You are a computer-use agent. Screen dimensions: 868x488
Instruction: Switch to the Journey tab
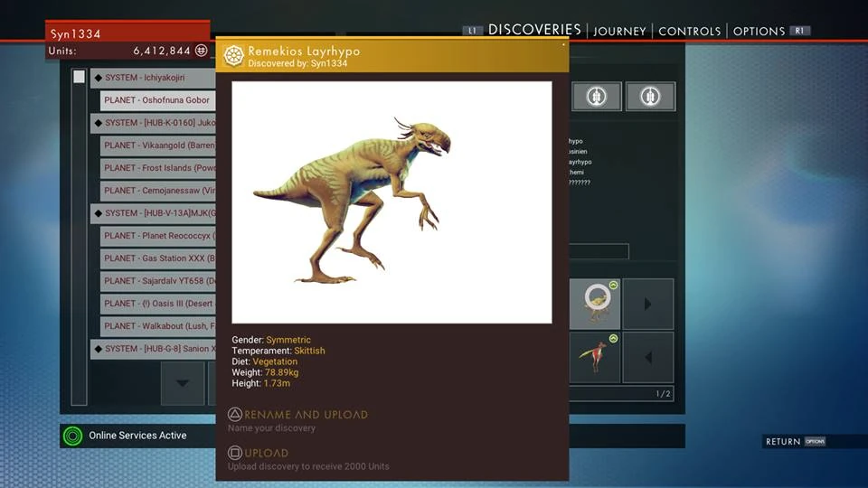tap(619, 32)
